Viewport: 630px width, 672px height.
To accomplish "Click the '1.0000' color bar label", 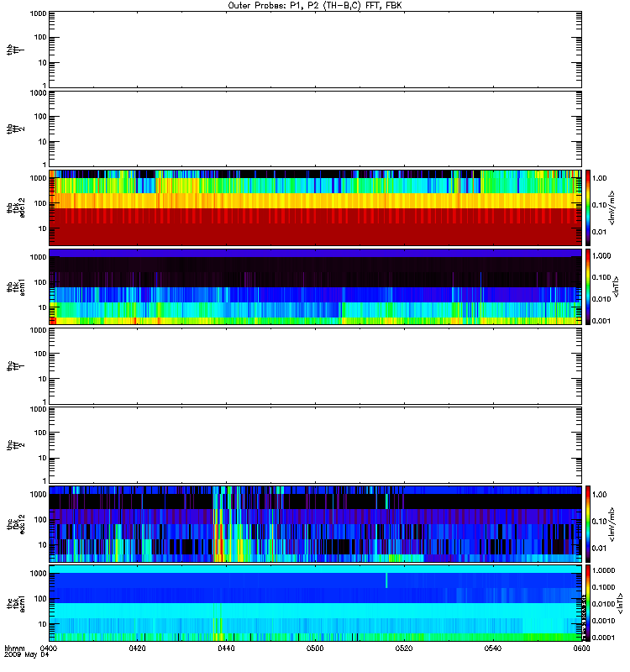I will click(603, 570).
